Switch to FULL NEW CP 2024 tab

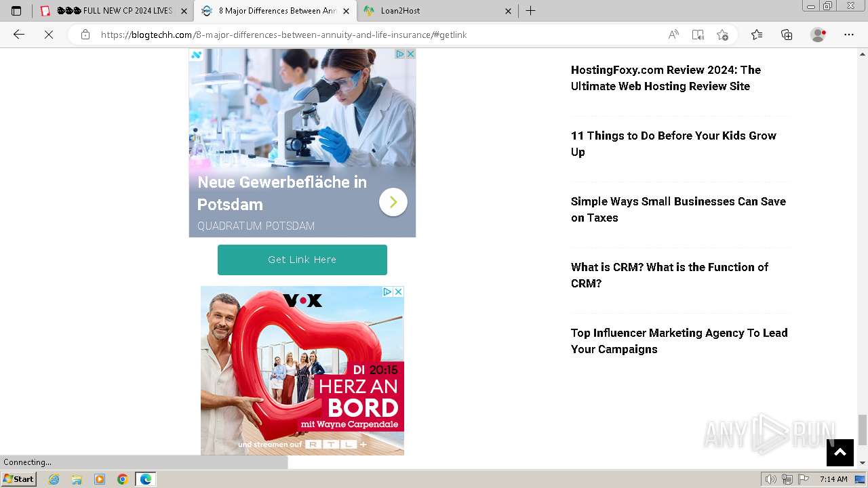click(x=113, y=11)
